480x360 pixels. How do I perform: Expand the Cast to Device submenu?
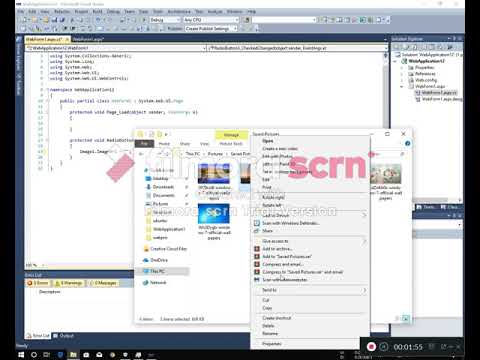tap(310, 215)
